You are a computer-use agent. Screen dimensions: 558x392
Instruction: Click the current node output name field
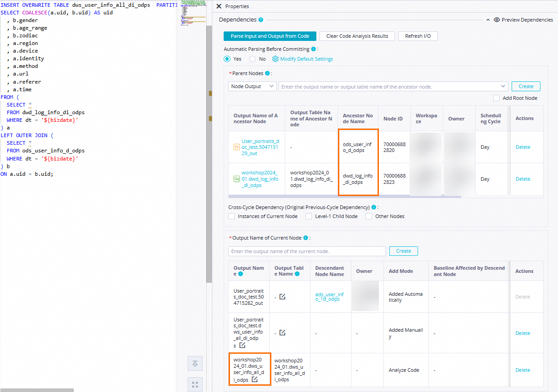(x=307, y=251)
